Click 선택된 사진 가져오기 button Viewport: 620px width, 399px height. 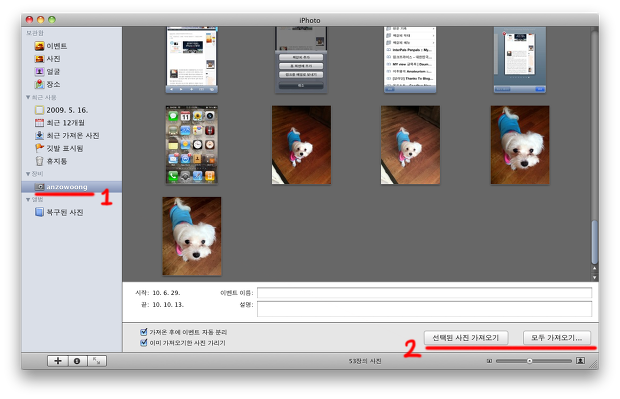point(466,338)
